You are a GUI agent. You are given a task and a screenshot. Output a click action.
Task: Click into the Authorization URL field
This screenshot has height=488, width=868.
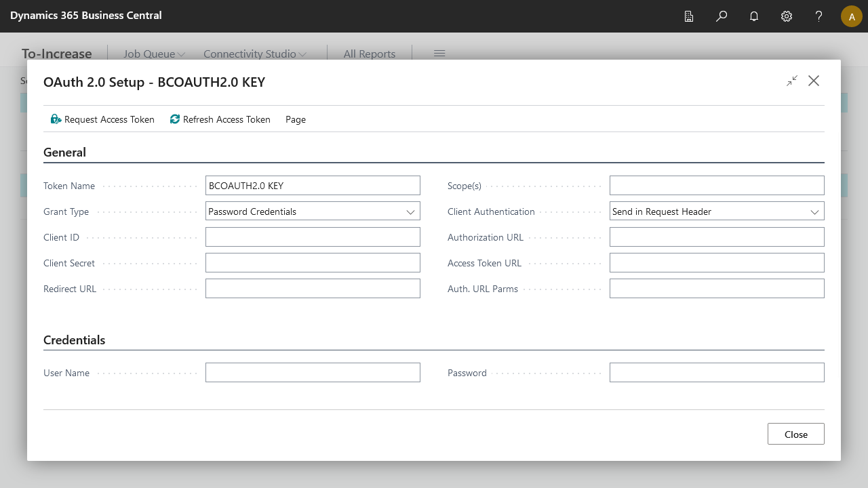point(717,237)
